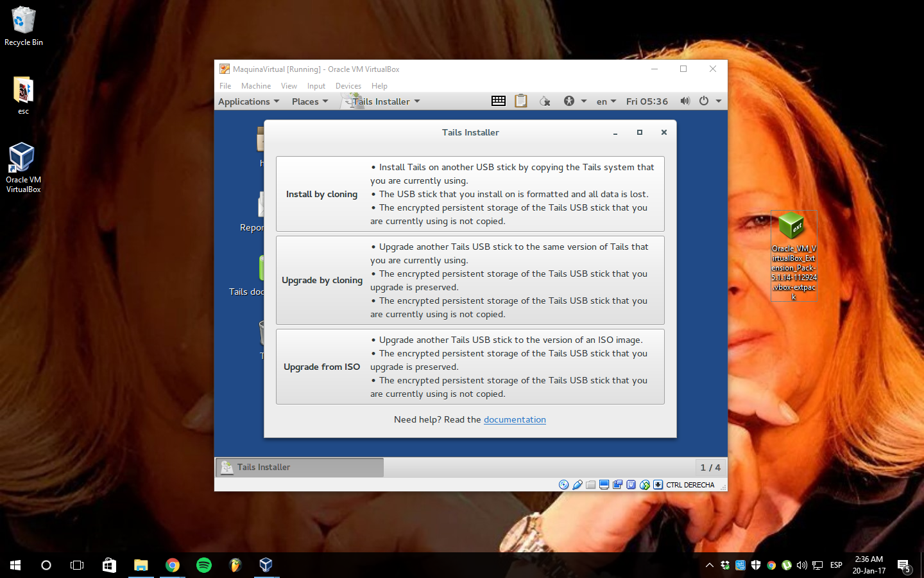Choose Install by cloning
The image size is (924, 578).
click(470, 194)
